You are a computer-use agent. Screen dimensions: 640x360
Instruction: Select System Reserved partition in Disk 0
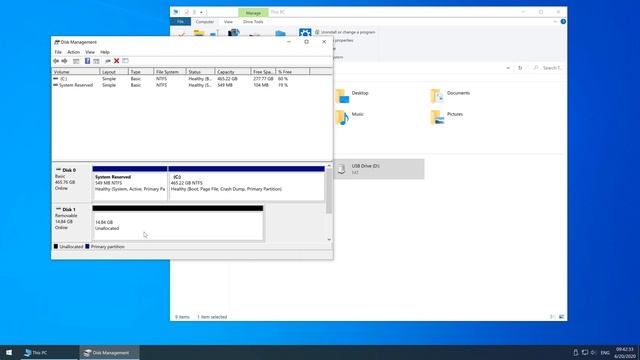(130, 183)
